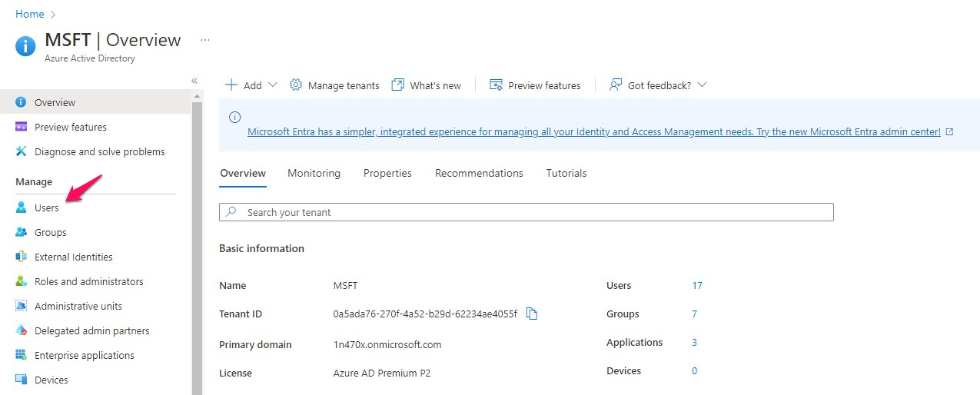
Task: Open the Delegated admin partners icon
Action: point(22,330)
